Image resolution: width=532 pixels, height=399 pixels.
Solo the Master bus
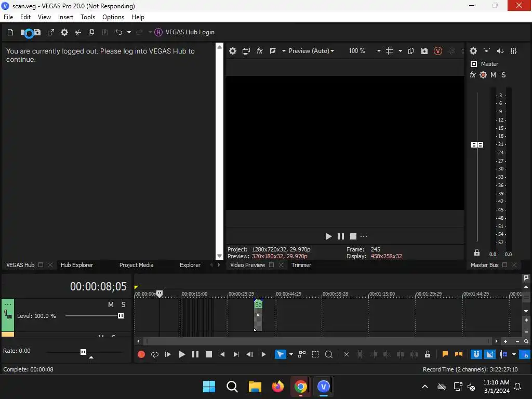[503, 75]
